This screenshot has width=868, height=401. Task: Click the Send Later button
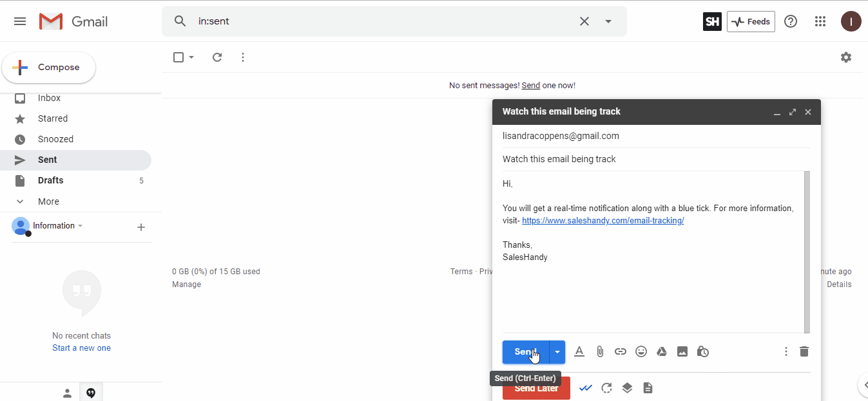coord(536,387)
